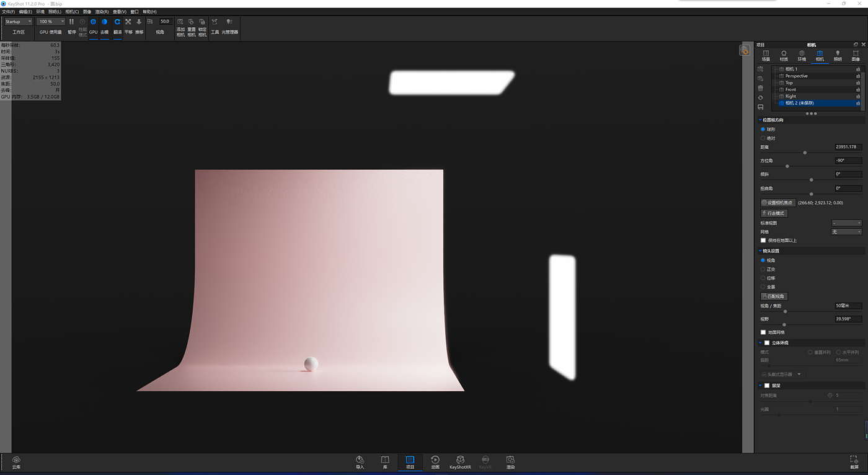Collapse the stereo (立体环绕) section arrow
The image size is (868, 475).
[x=761, y=343]
